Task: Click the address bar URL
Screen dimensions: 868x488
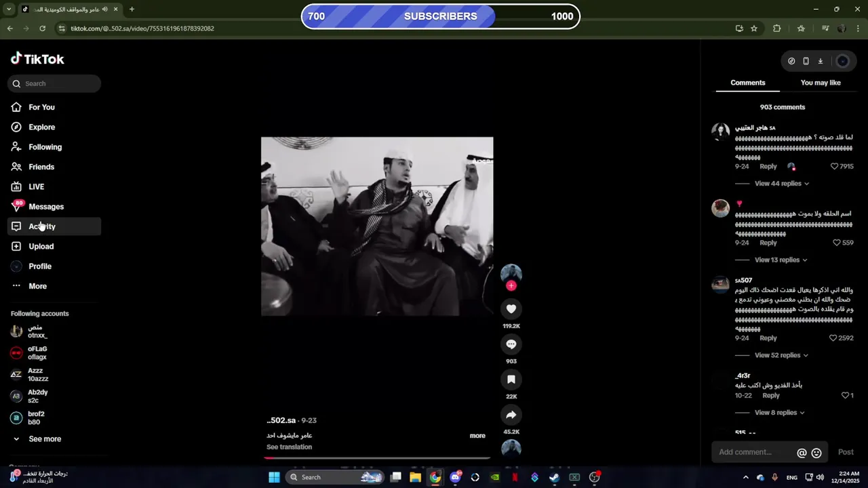Action: click(x=142, y=28)
